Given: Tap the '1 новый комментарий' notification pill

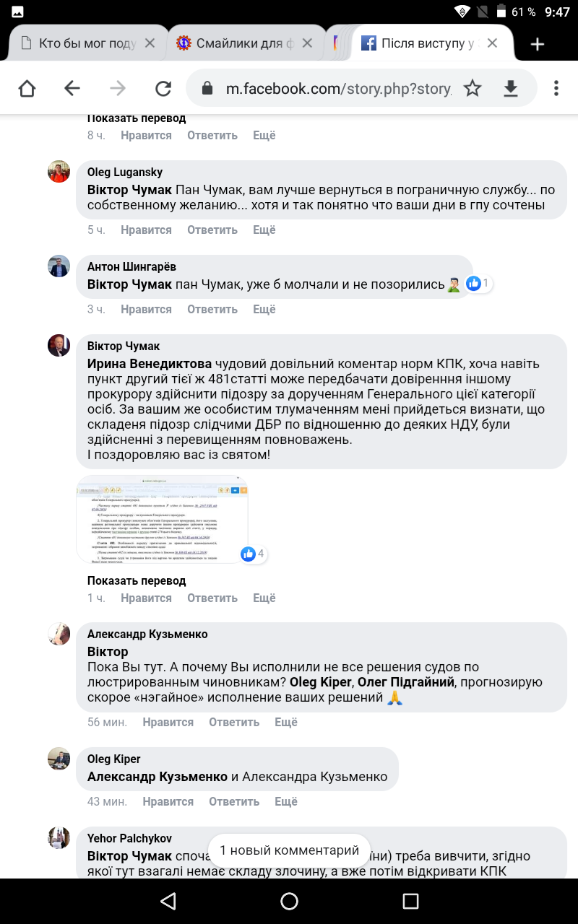Looking at the screenshot, I should point(289,850).
